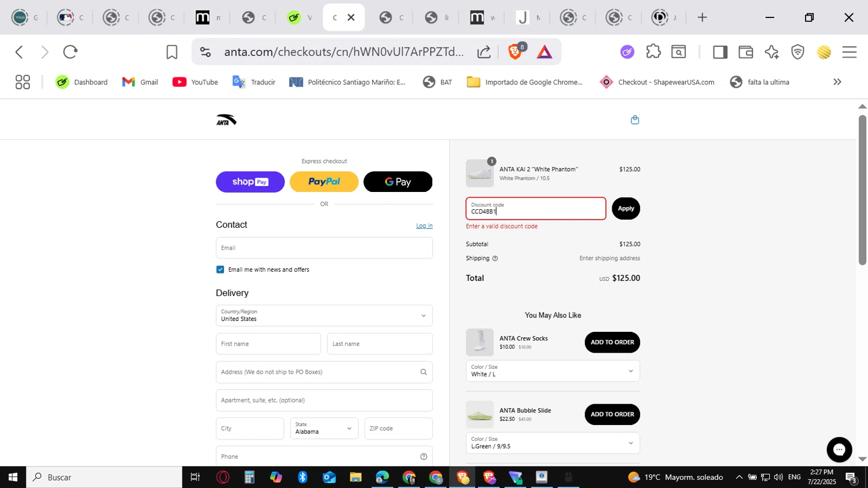Bookmark this page with the bookmark icon

[x=172, y=52]
